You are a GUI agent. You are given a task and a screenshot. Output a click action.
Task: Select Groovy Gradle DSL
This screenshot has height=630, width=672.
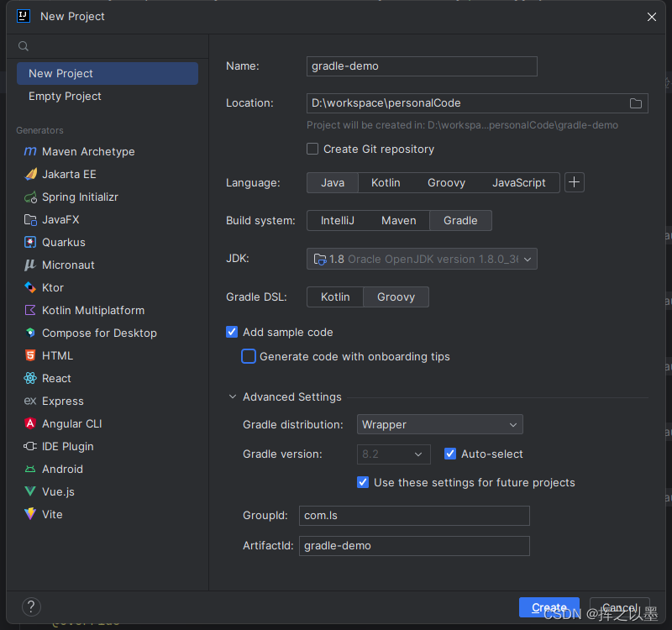point(396,297)
